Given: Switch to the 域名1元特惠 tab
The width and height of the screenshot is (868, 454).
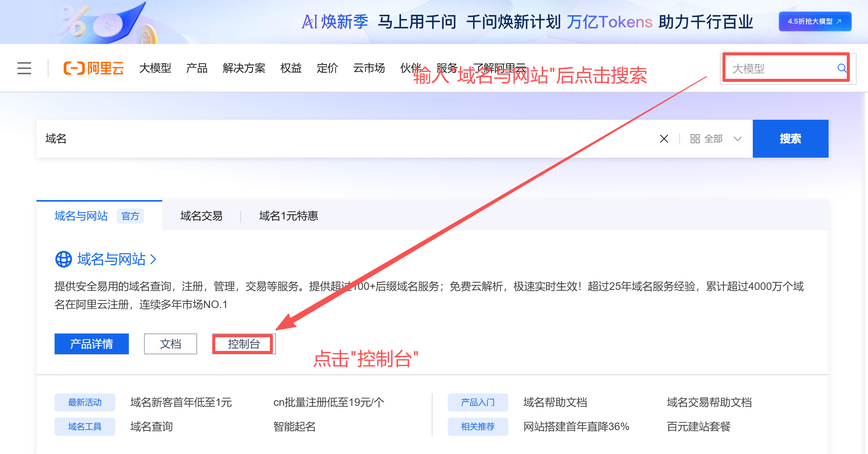Looking at the screenshot, I should pyautogui.click(x=289, y=216).
